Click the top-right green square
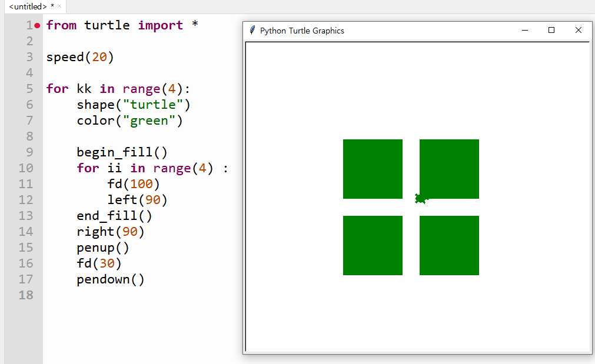The height and width of the screenshot is (364, 595). pyautogui.click(x=449, y=169)
